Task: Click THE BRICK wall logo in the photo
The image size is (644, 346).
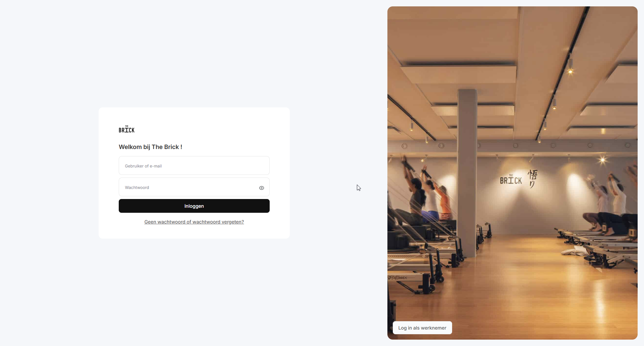Action: 511,180
